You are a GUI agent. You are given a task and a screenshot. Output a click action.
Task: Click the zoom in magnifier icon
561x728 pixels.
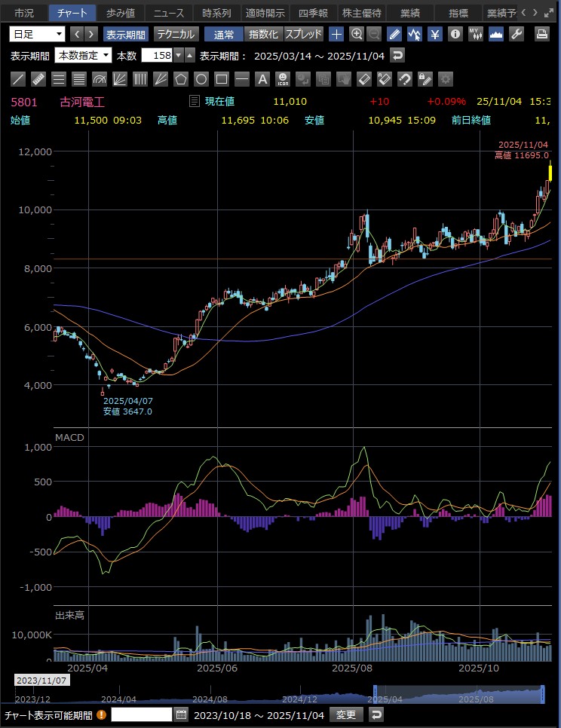pyautogui.click(x=357, y=34)
